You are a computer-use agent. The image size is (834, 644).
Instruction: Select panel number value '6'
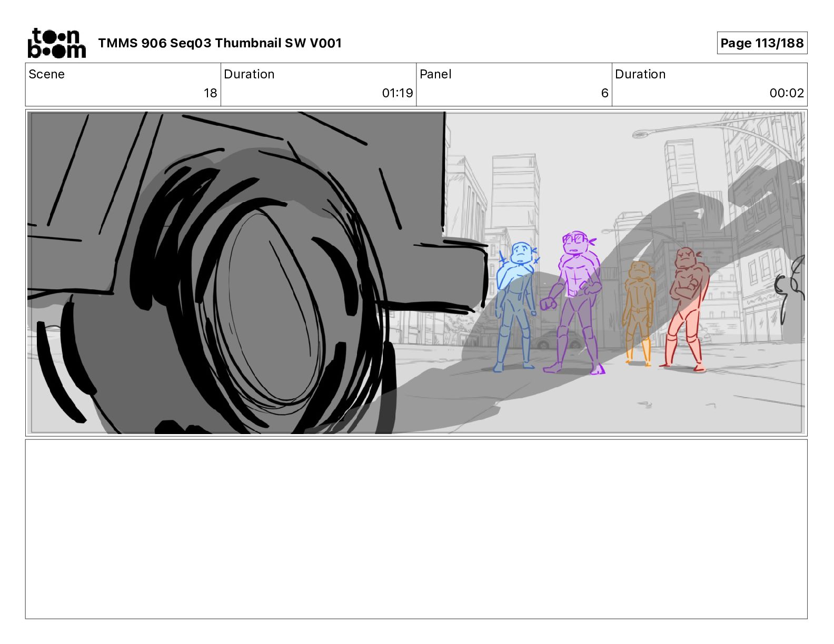pos(604,93)
